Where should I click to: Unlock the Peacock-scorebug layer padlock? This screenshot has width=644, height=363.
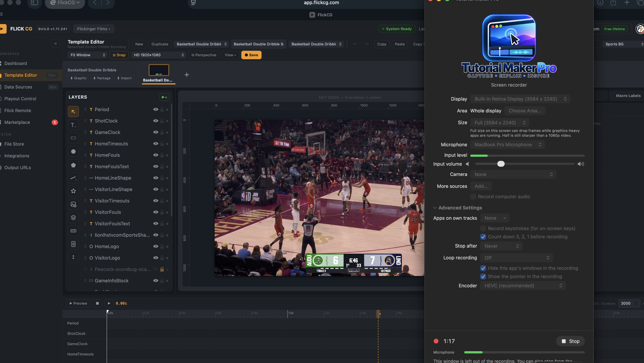(162, 269)
